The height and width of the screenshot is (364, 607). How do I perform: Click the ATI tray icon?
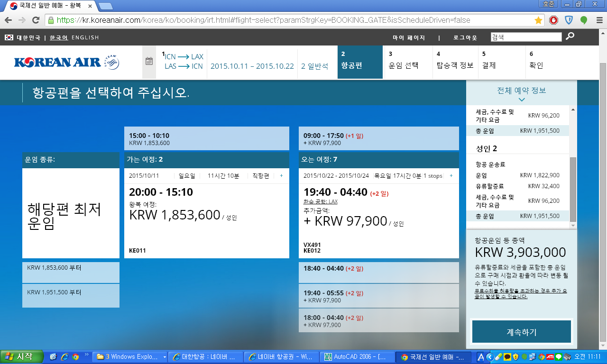tap(550, 357)
